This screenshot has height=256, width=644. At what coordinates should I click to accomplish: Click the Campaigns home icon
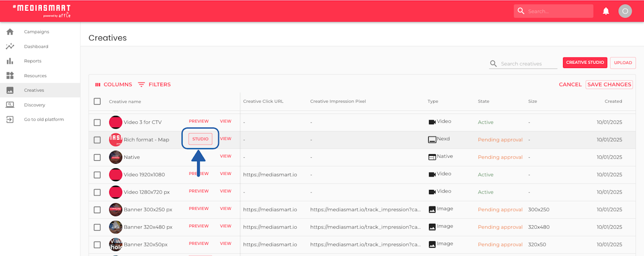coord(10,32)
